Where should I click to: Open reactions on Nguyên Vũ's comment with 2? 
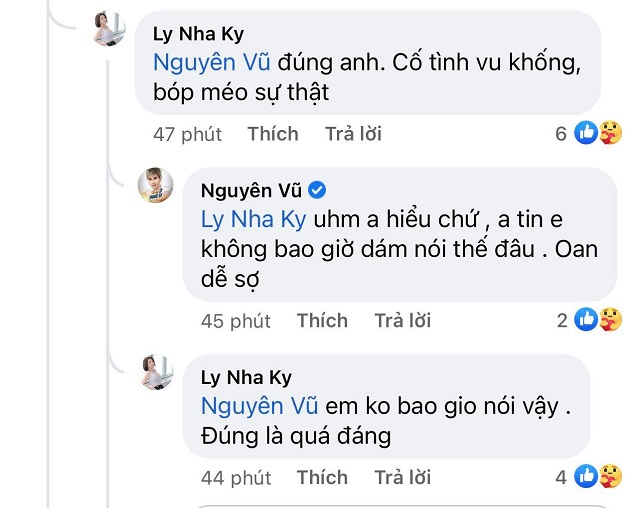[599, 320]
